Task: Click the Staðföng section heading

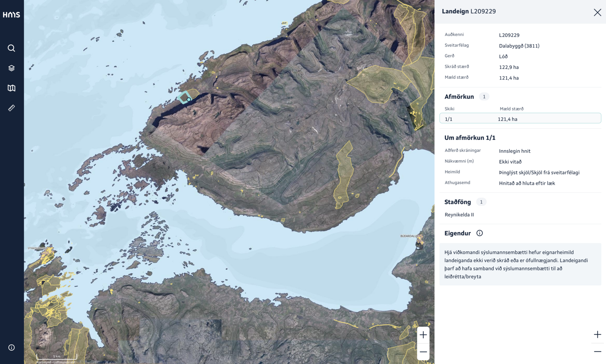Action: pyautogui.click(x=458, y=202)
